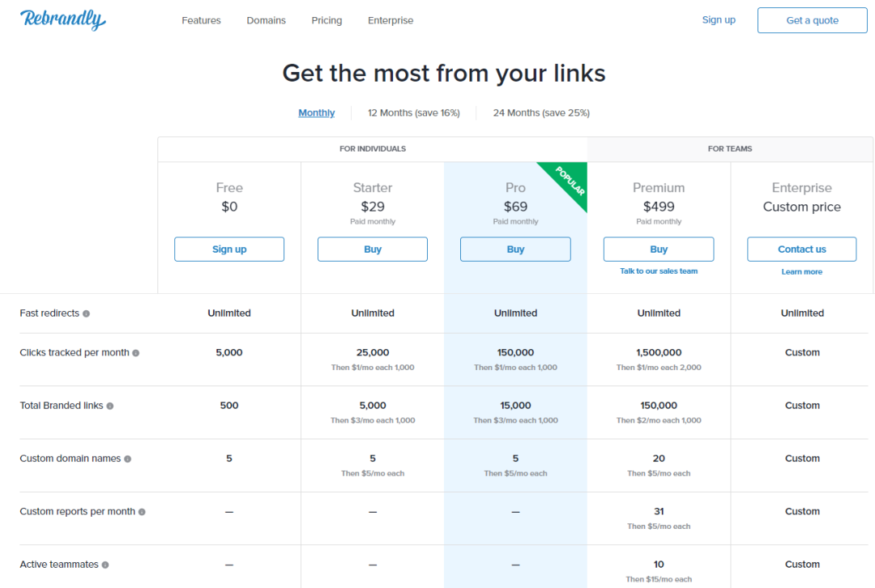Screen dimensions: 875x588
Task: Open the Pricing menu item
Action: coord(327,20)
